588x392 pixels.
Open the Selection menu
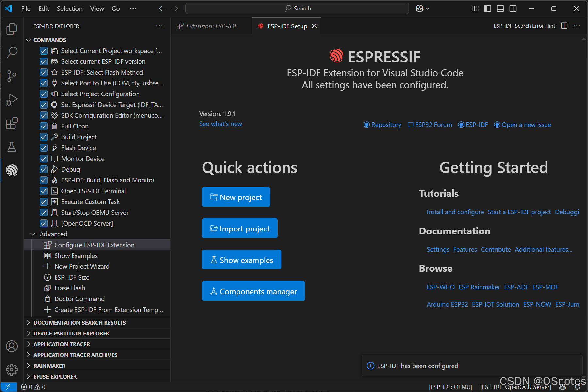coord(70,9)
